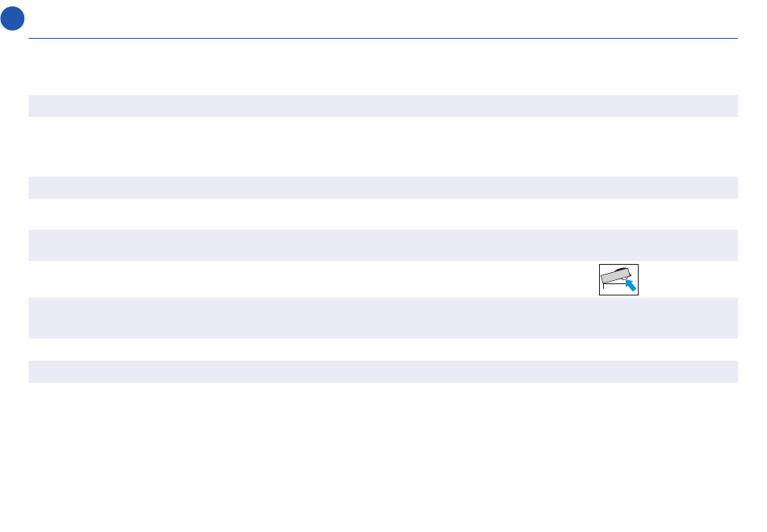Click the blue circle in the header
The image size is (767, 532).
[x=12, y=19]
